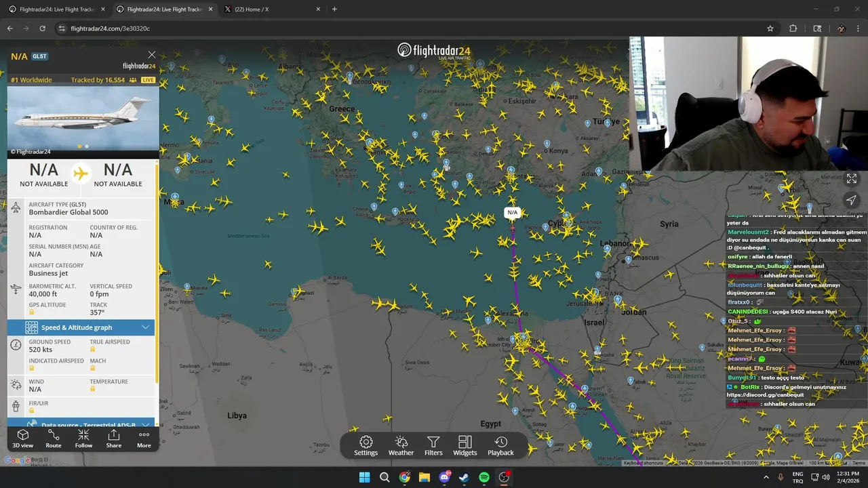This screenshot has width=868, height=488.
Task: Click the Indicated airspeed lock icon
Action: [32, 368]
